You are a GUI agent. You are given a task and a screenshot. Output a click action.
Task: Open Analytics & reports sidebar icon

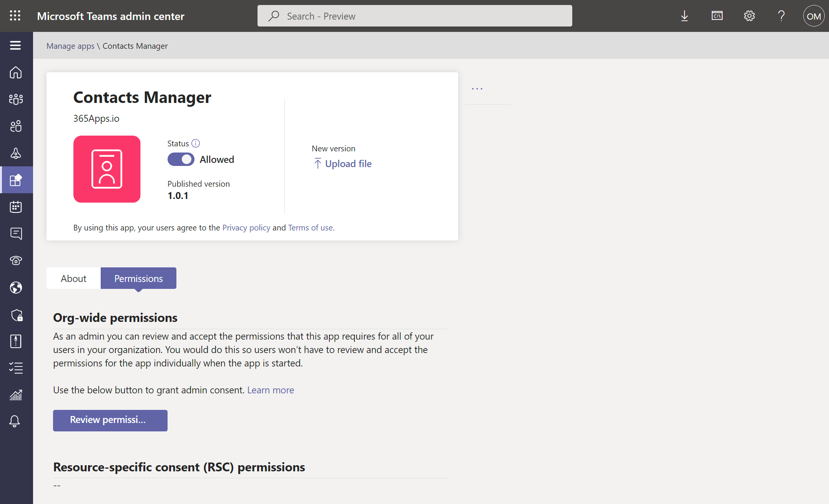coord(16,395)
